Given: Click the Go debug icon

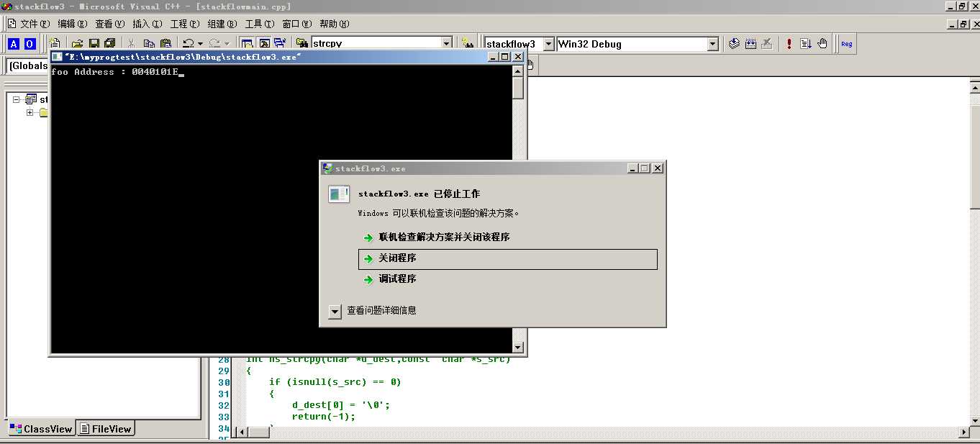Looking at the screenshot, I should tap(806, 44).
